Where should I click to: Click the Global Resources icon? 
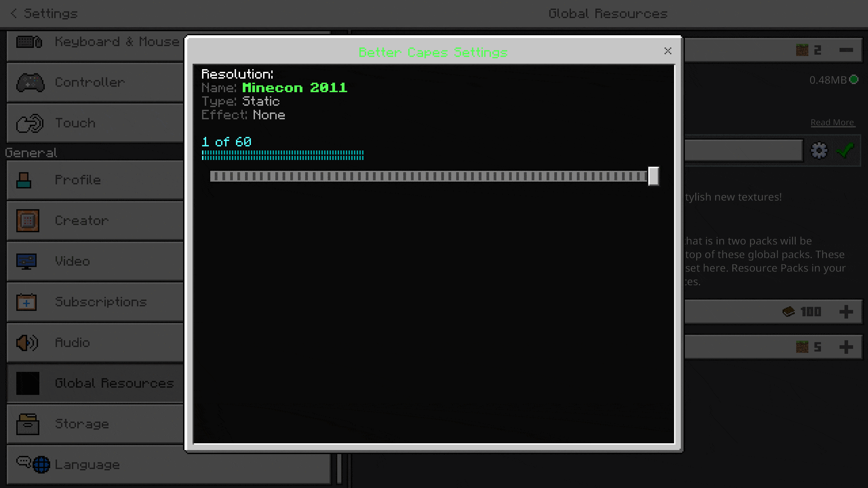(x=26, y=383)
